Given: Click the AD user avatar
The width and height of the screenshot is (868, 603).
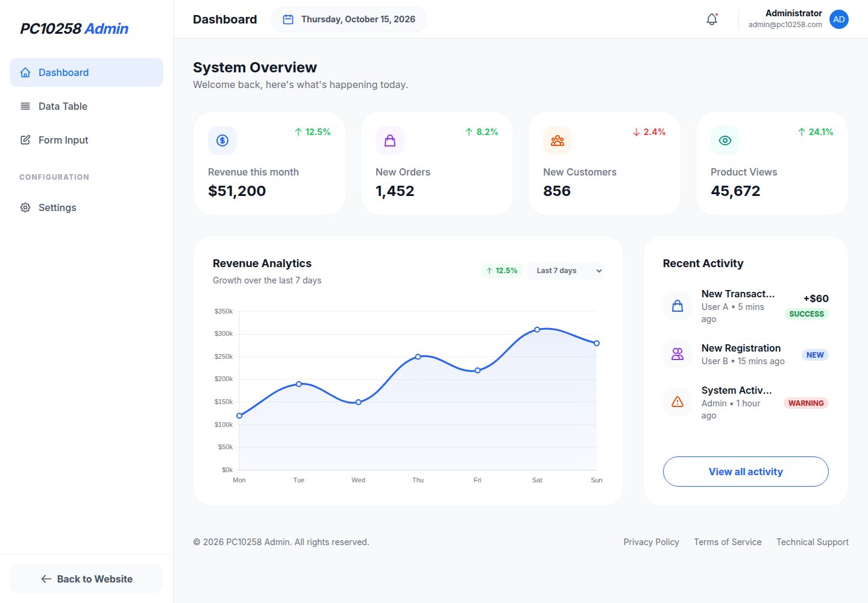Looking at the screenshot, I should (839, 19).
